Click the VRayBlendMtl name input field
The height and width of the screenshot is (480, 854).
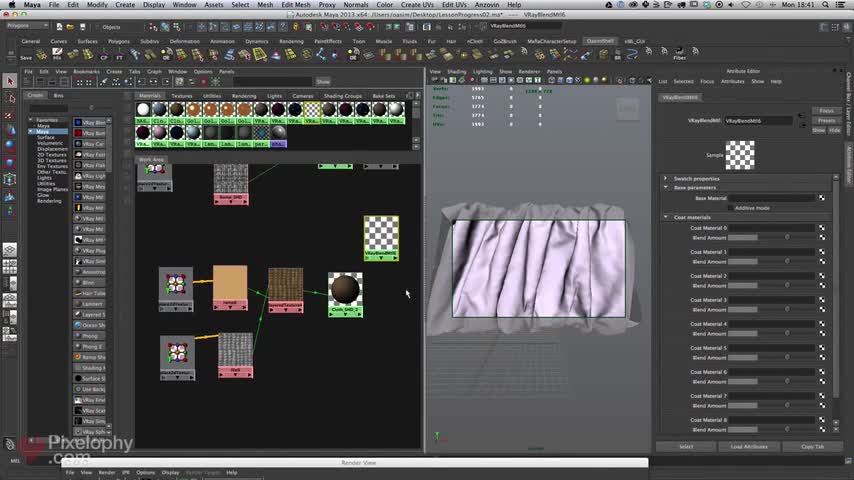758,120
